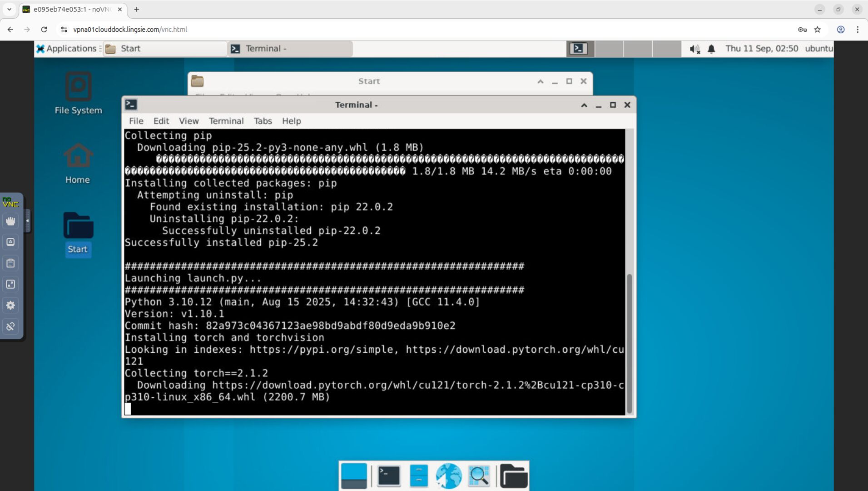Open the Application Finder from the dock
868x491 pixels.
pos(478,476)
